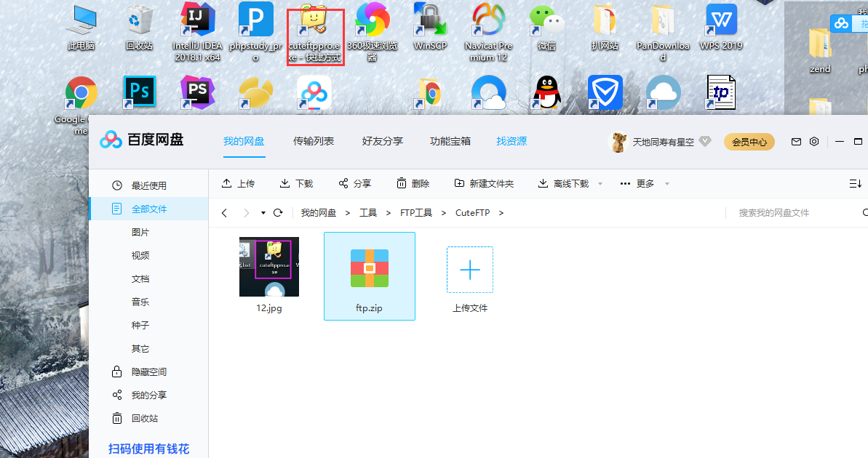Select 最近使用 in the sidebar
Screen dimensions: 868x458
tap(149, 186)
